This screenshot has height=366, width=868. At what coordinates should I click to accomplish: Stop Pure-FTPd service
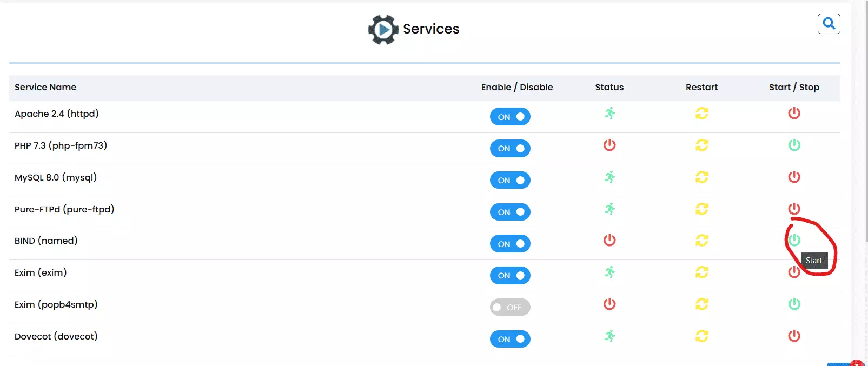click(x=794, y=209)
